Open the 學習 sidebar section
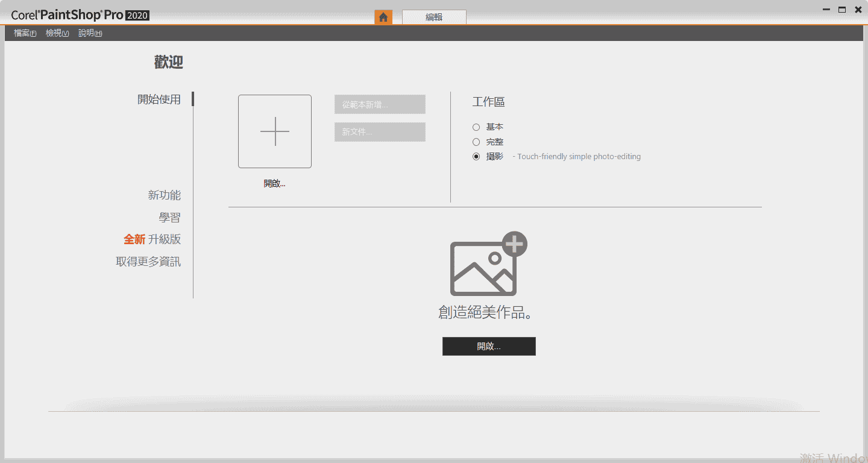This screenshot has height=463, width=868. coord(169,218)
